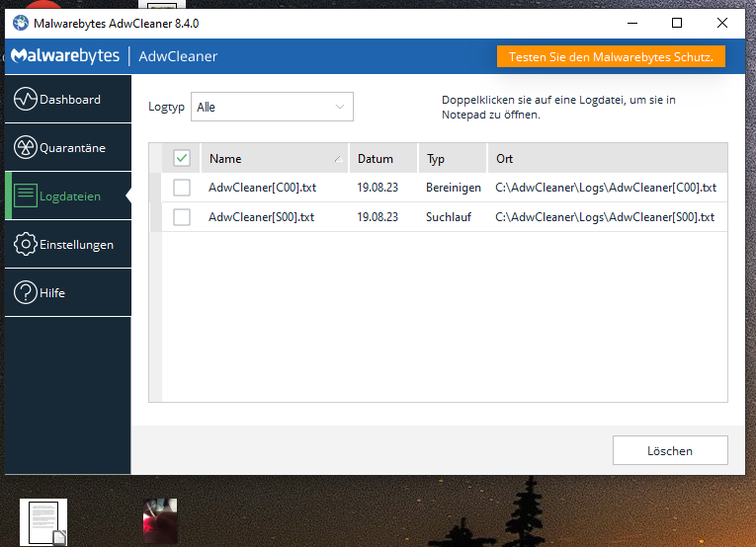This screenshot has width=756, height=547.
Task: Maximize the AdwCleaner window
Action: click(677, 23)
